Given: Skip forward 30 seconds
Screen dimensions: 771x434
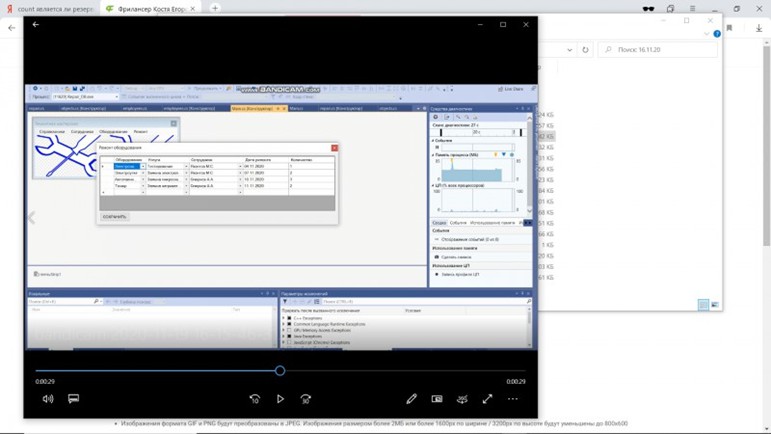Looking at the screenshot, I should 306,399.
